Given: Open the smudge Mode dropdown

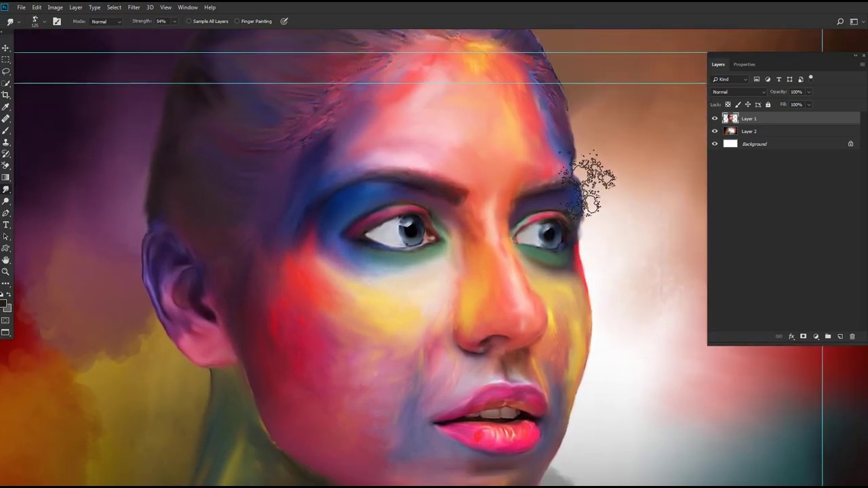Looking at the screenshot, I should coord(106,21).
